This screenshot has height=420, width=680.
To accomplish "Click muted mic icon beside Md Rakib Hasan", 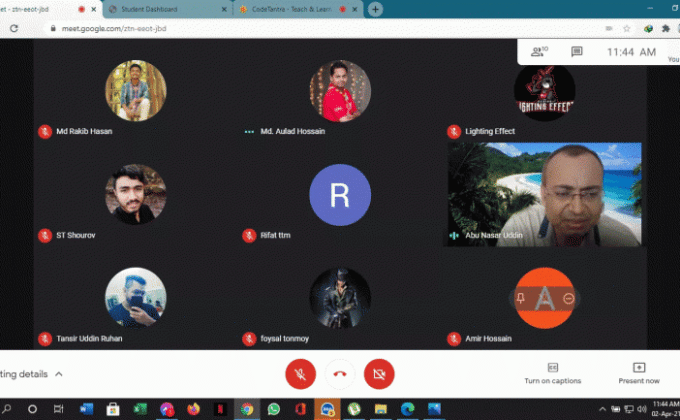I will pos(45,131).
